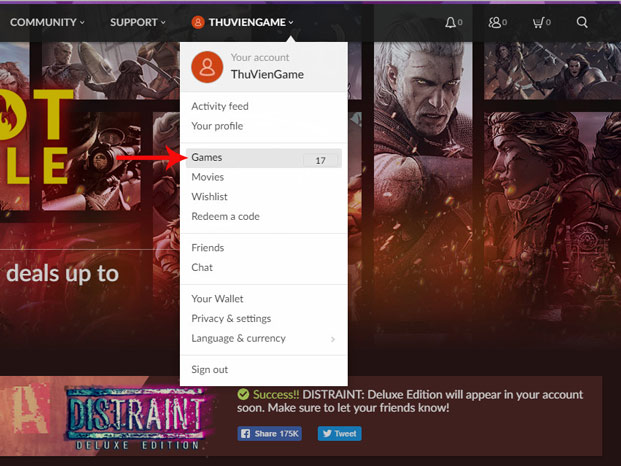Click the small user icon beside THUVIENGAME
This screenshot has height=466, width=621.
click(x=198, y=22)
